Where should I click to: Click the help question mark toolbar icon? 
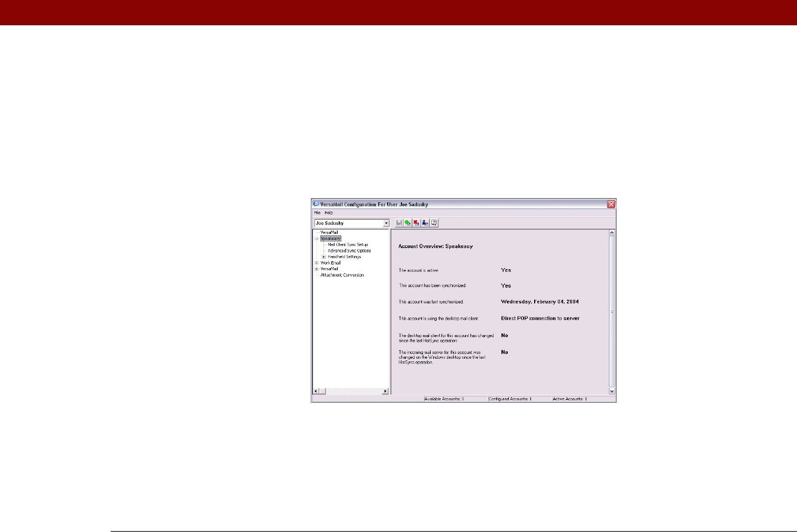434,223
